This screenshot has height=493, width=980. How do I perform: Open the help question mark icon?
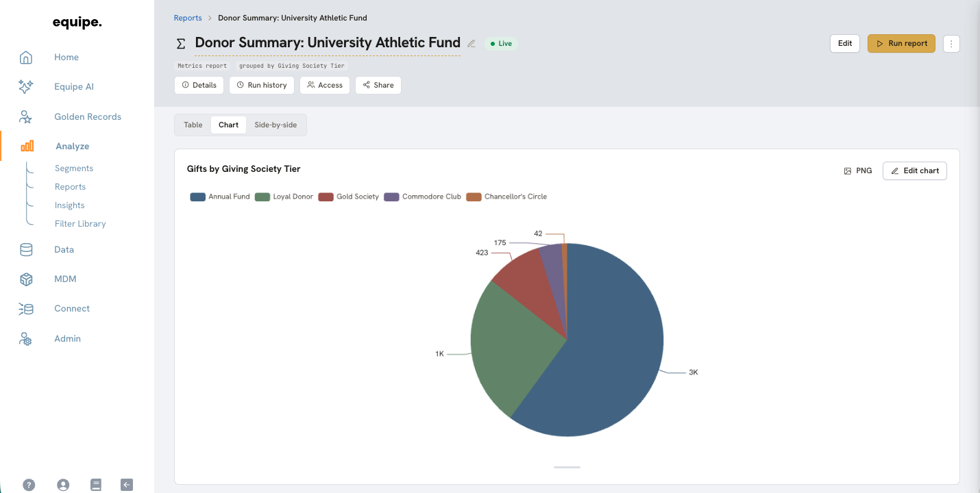(x=29, y=485)
